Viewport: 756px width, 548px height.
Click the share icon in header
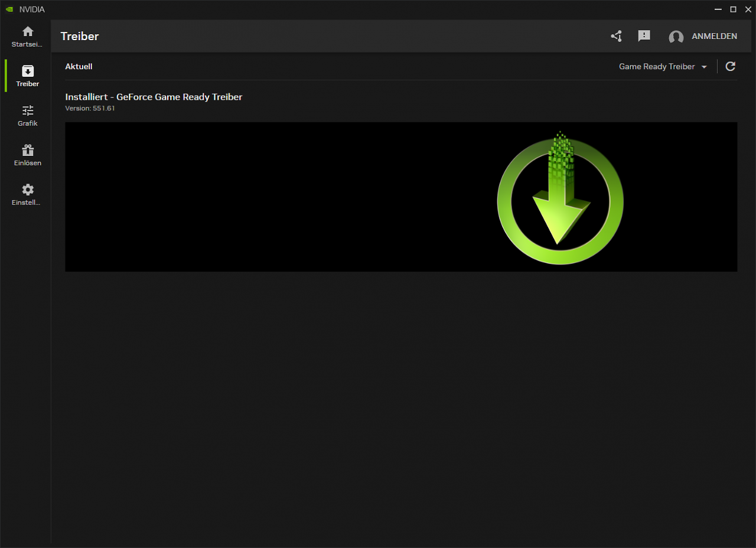(x=616, y=36)
